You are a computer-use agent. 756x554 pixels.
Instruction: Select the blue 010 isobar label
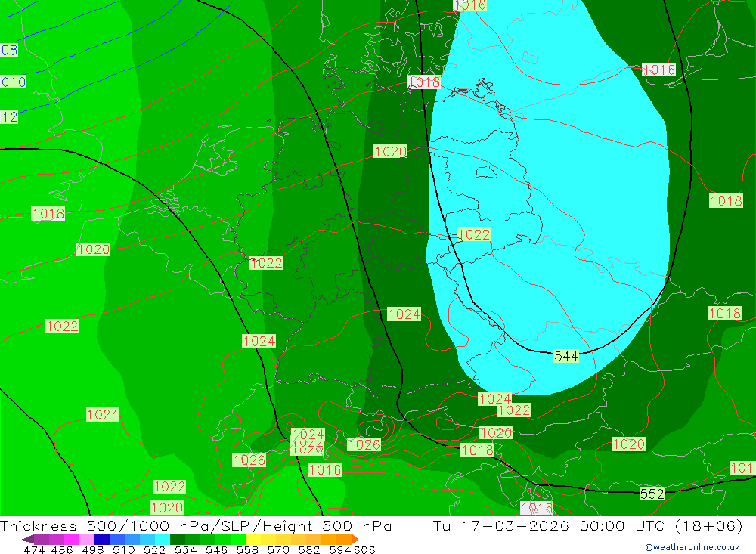[x=13, y=82]
